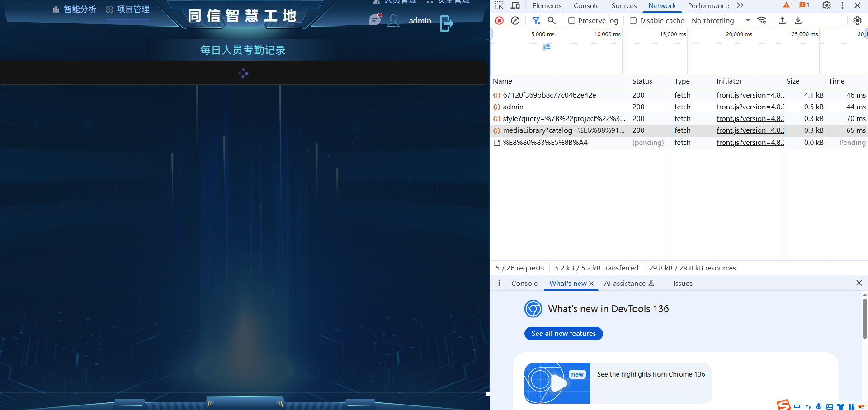The width and height of the screenshot is (868, 410).
Task: Sort requests by Time column header
Action: click(847, 81)
